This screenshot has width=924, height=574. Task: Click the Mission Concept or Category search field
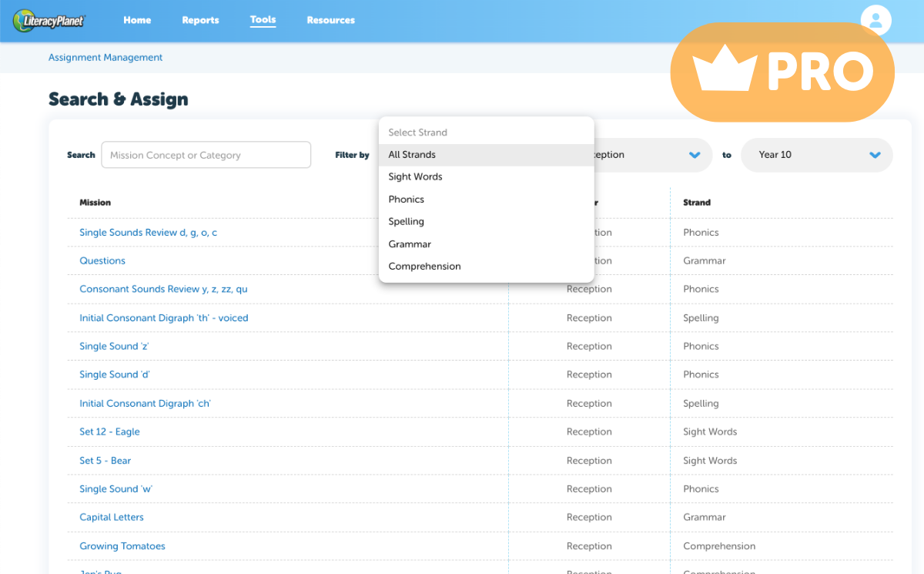coord(206,155)
